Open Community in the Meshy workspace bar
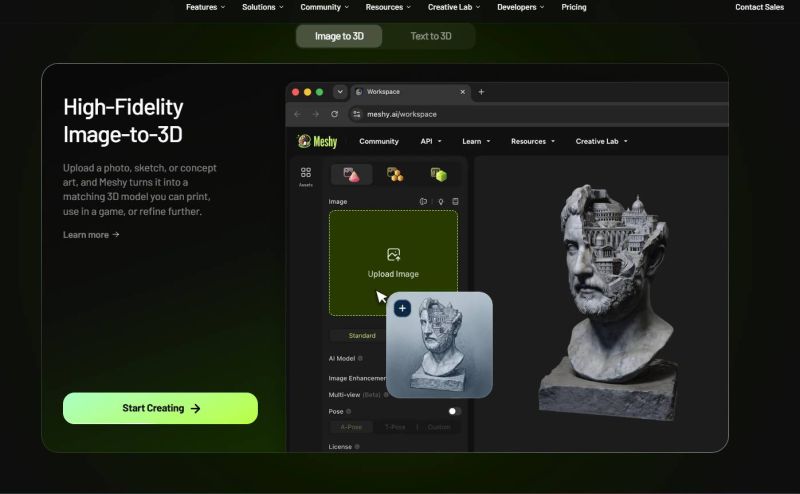 [379, 141]
